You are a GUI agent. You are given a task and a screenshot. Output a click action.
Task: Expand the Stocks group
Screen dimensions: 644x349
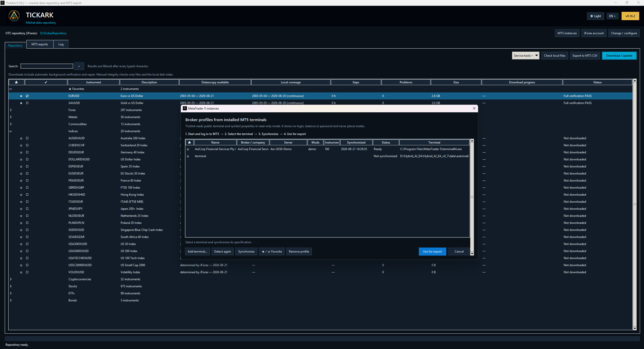click(x=11, y=286)
